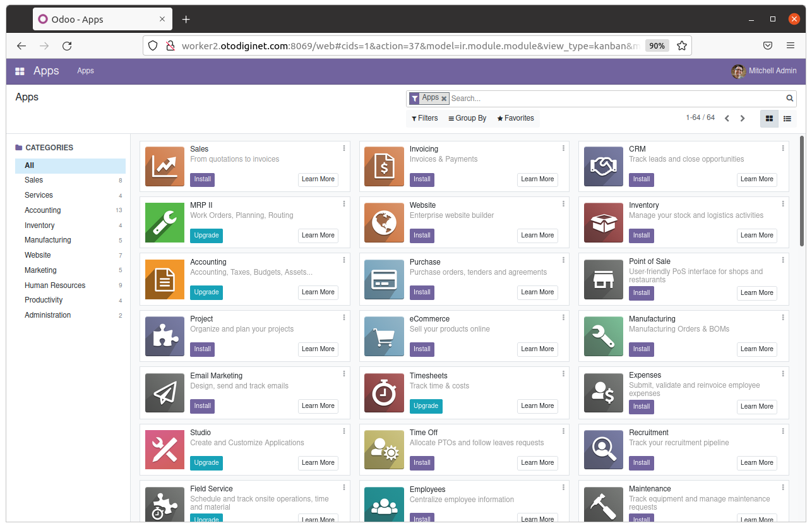Open the apps grid icon top-left
The width and height of the screenshot is (812, 528).
(x=18, y=70)
